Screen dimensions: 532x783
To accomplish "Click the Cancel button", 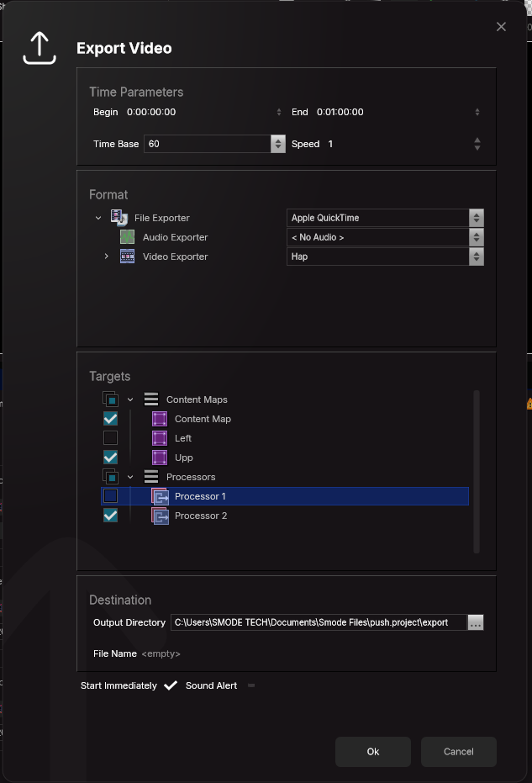I will tap(459, 752).
